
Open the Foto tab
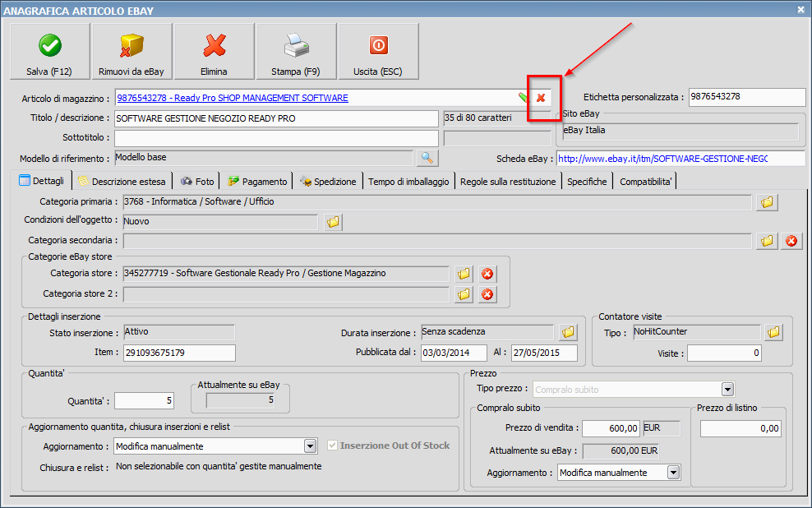[x=197, y=181]
